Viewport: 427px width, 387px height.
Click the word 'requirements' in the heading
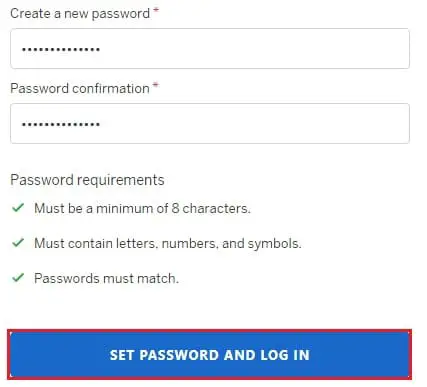click(121, 180)
